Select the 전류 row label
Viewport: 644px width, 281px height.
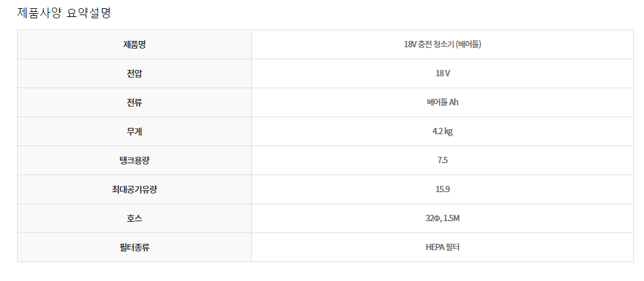click(x=134, y=103)
